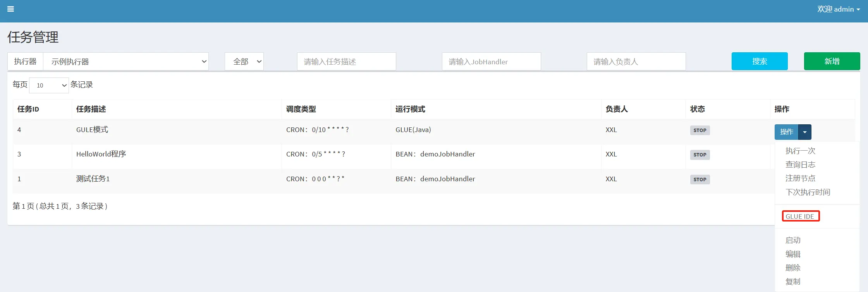Click the person-in-charge input field
The image size is (868, 292).
pos(636,62)
